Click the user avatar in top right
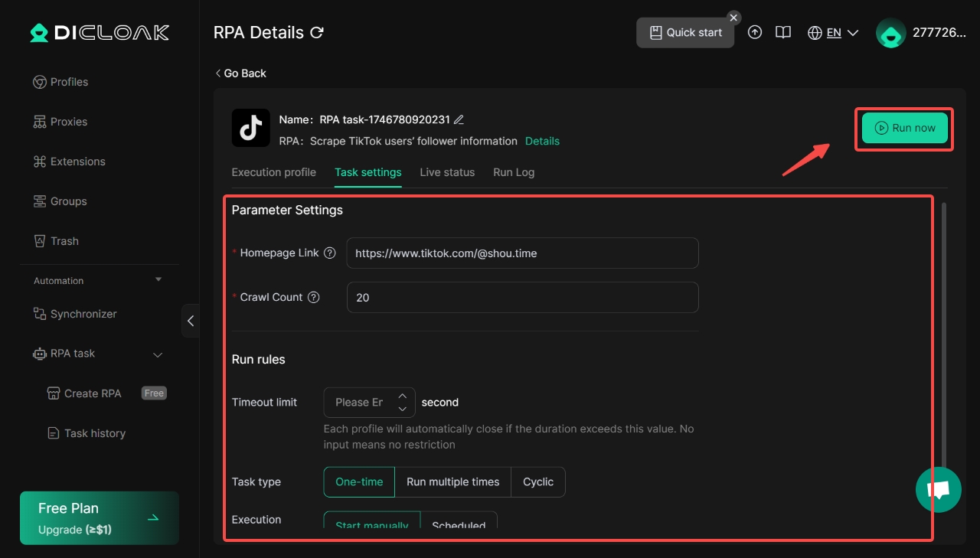Viewport: 980px width, 558px height. 890,33
